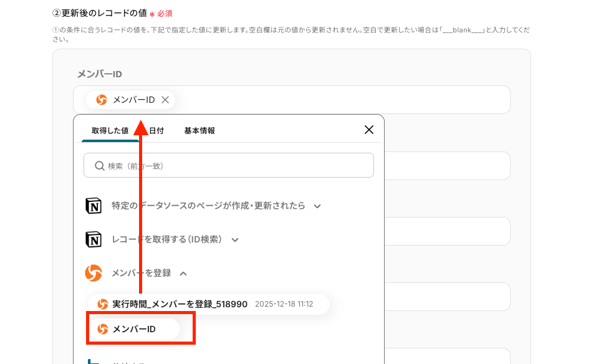Close the value picker popup
This screenshot has width=596, height=364.
[368, 130]
